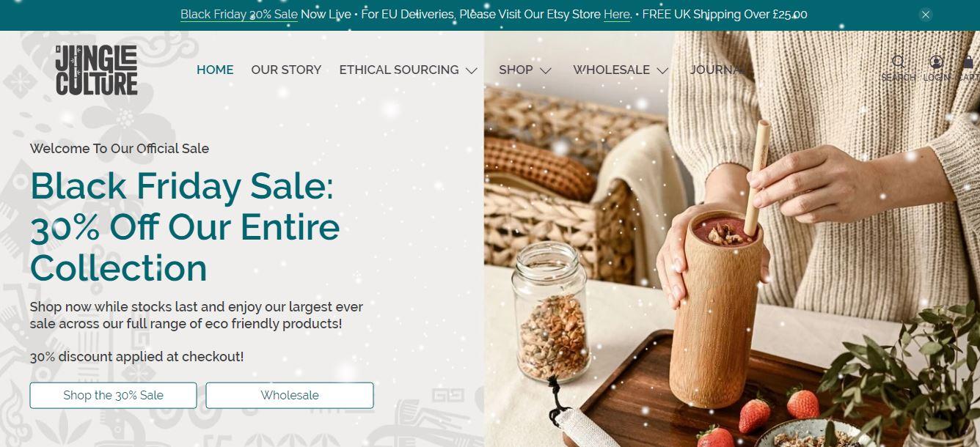The image size is (980, 447).
Task: Expand the Ethical Sourcing dropdown chevron
Action: 471,70
